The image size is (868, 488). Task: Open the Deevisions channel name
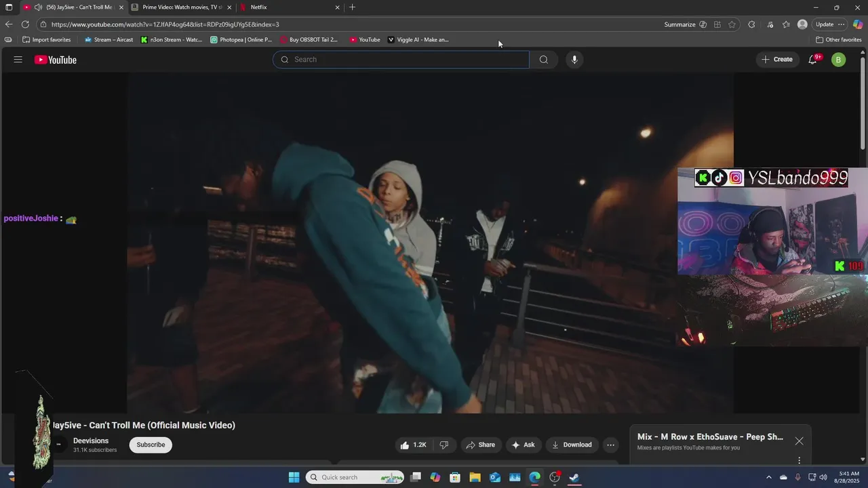[91, 441]
